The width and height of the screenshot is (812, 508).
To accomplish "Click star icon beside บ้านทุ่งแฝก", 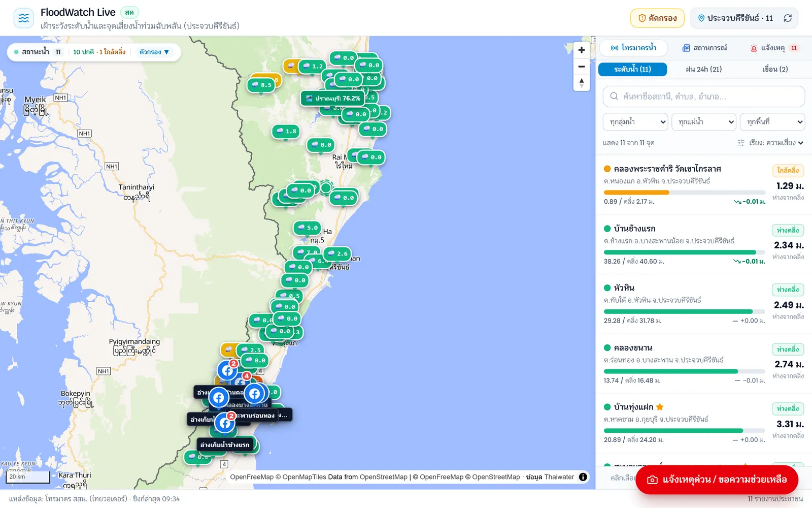I will tap(660, 407).
